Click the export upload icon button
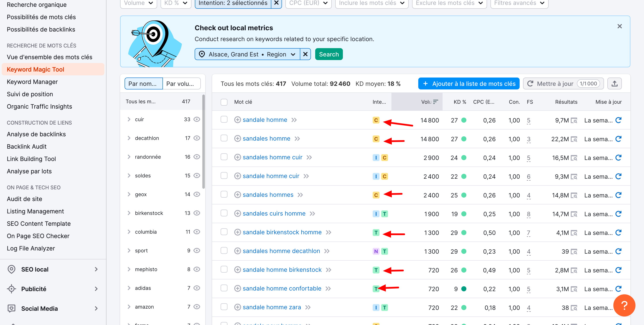 [x=614, y=83]
